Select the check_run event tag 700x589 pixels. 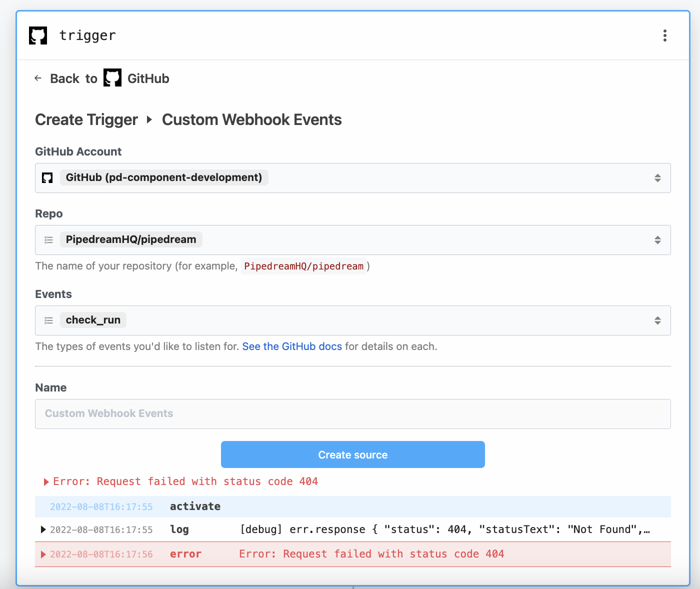pos(93,320)
